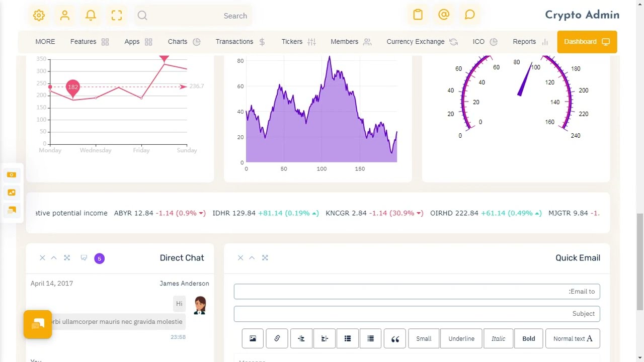The image size is (644, 362).
Task: Insert link via email editor toolbar
Action: coord(277,338)
